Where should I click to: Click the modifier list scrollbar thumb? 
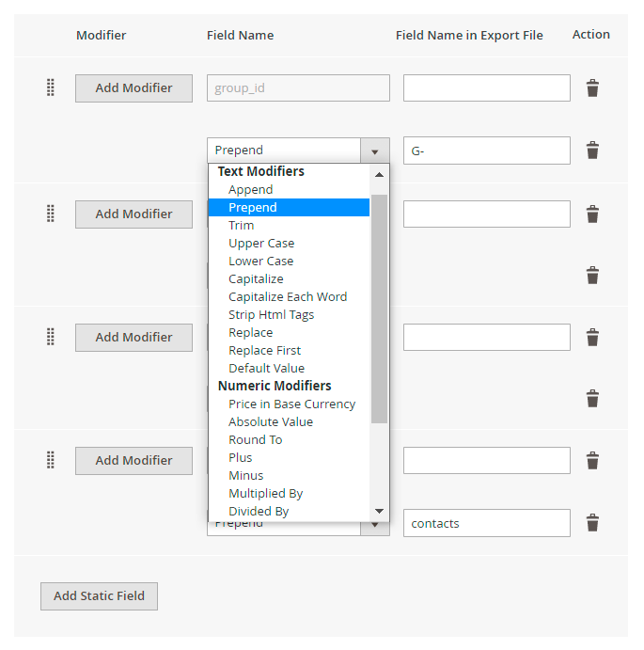pos(379,309)
